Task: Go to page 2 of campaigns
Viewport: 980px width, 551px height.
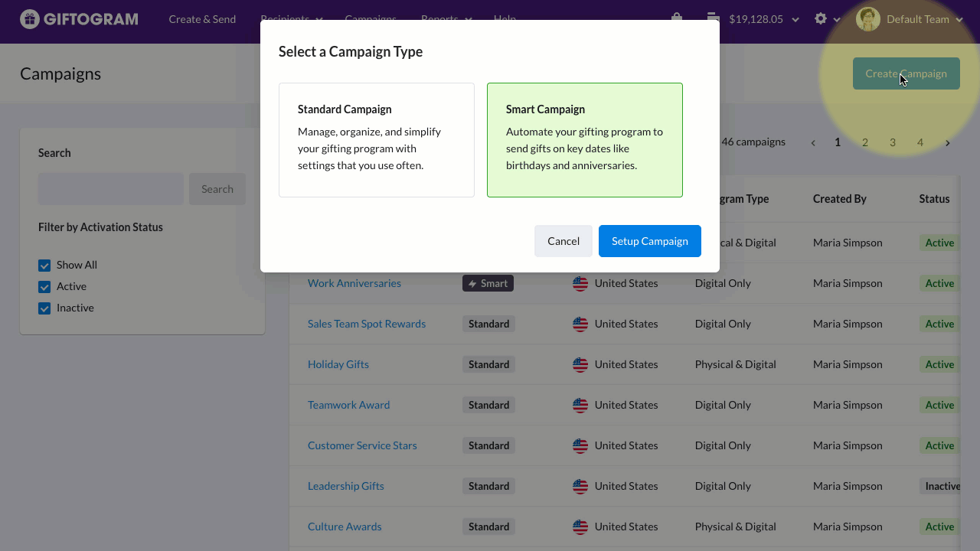Action: (x=865, y=142)
